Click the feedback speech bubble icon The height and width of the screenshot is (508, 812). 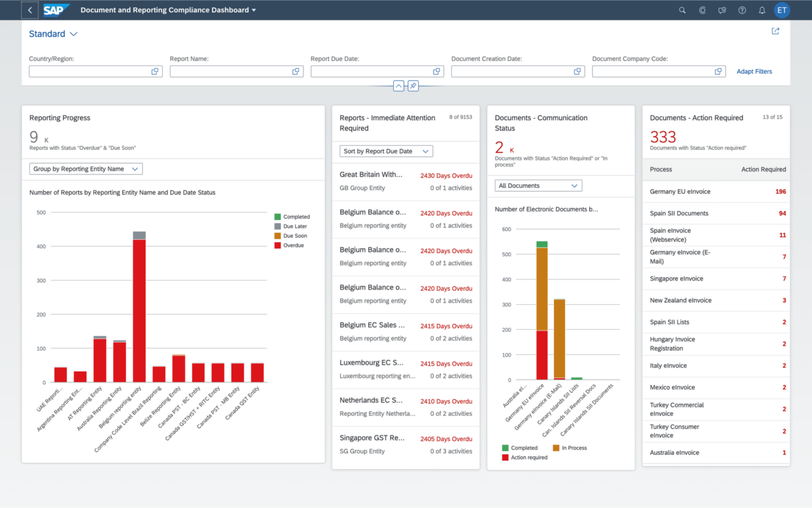[722, 10]
